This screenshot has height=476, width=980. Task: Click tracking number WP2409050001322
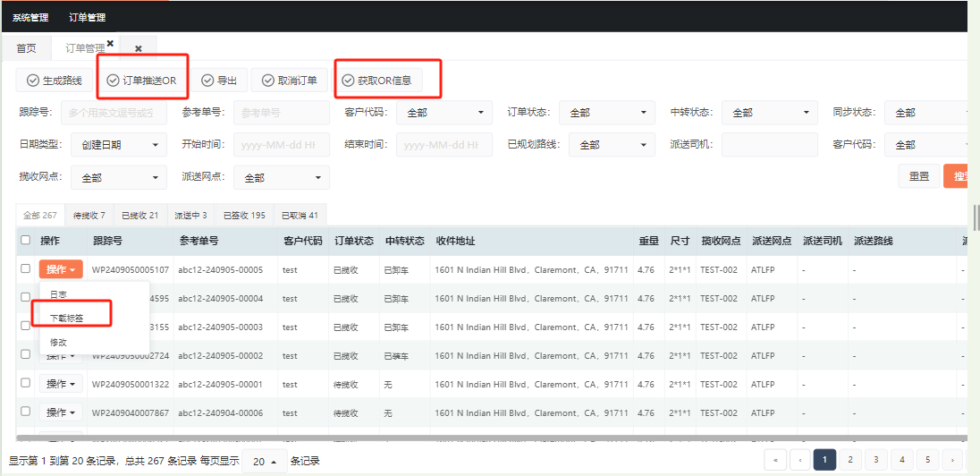130,385
